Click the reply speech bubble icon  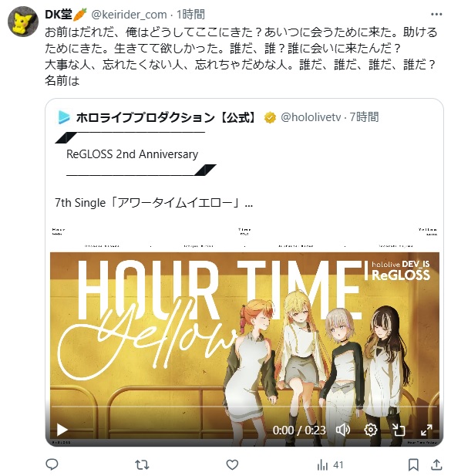point(52,464)
